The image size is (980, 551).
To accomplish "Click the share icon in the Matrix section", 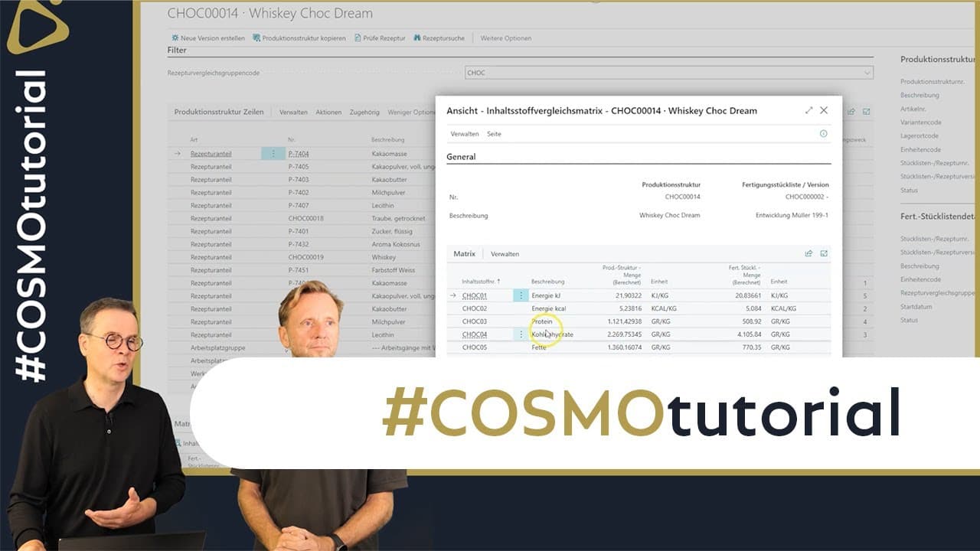I will click(808, 253).
